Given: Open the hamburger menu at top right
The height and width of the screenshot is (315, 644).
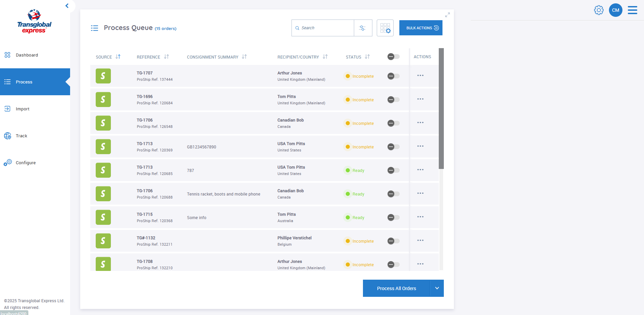Looking at the screenshot, I should click(x=632, y=10).
